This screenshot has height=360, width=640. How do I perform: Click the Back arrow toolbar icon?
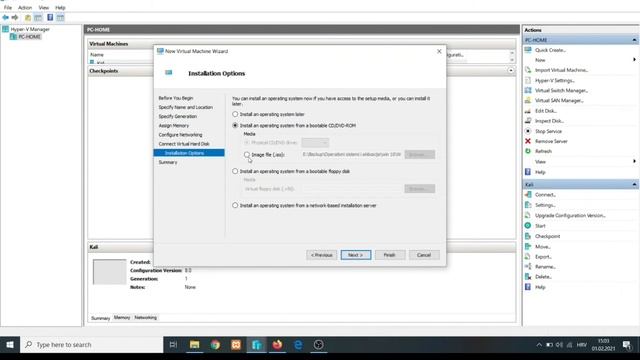(5, 18)
